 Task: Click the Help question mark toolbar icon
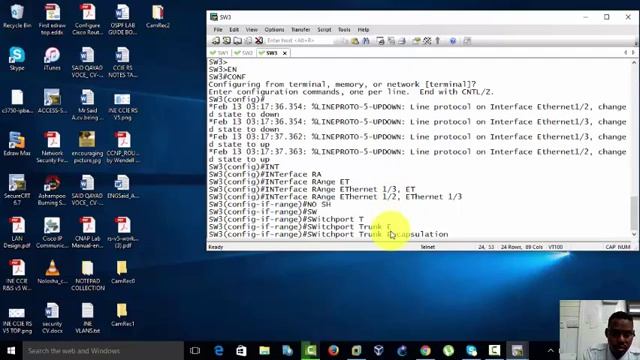(x=453, y=41)
